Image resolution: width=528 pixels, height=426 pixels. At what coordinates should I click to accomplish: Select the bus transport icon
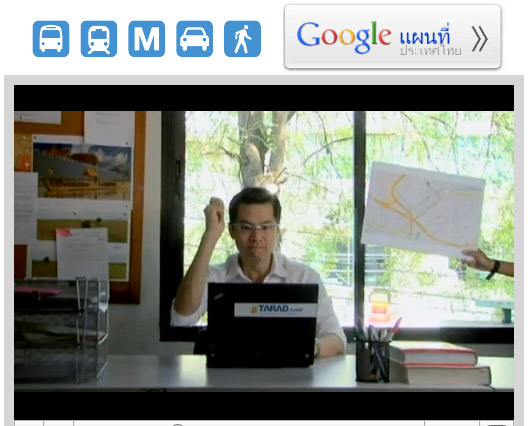[51, 39]
